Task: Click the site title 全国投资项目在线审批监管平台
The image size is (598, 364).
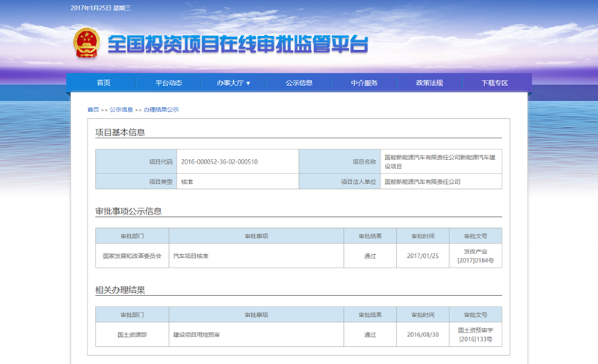Action: (x=238, y=44)
